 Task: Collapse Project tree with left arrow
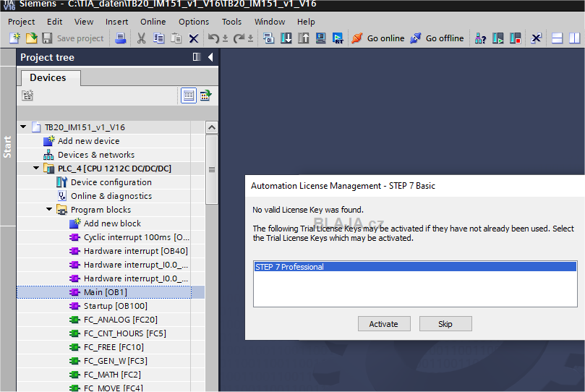click(x=211, y=57)
